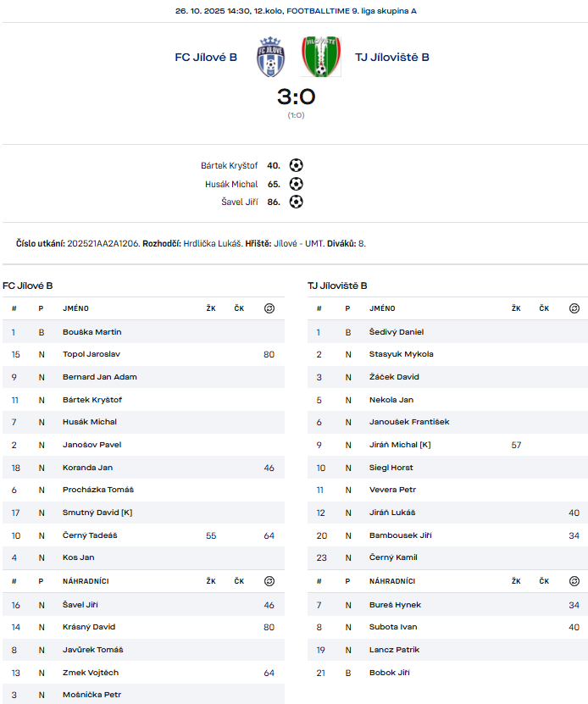Click the ŽK column header for FC Jílové B
Viewport: 588px width, 704px height.
pyautogui.click(x=211, y=308)
